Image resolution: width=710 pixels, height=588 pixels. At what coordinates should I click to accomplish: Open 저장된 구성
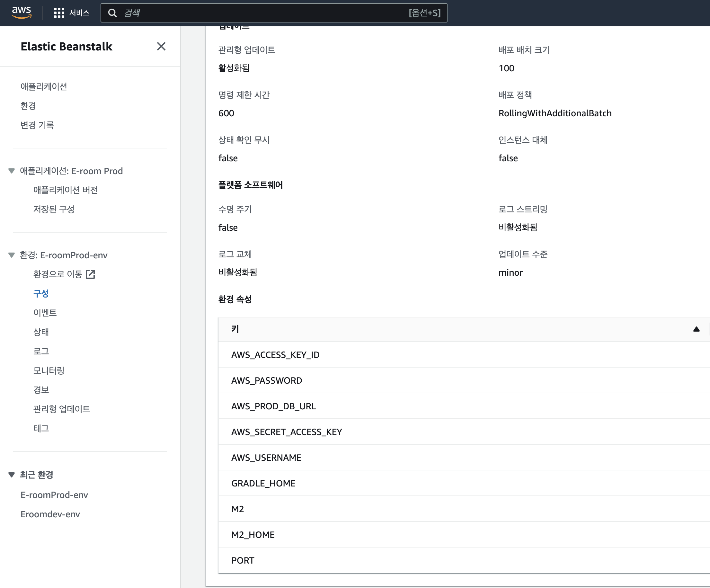point(54,209)
